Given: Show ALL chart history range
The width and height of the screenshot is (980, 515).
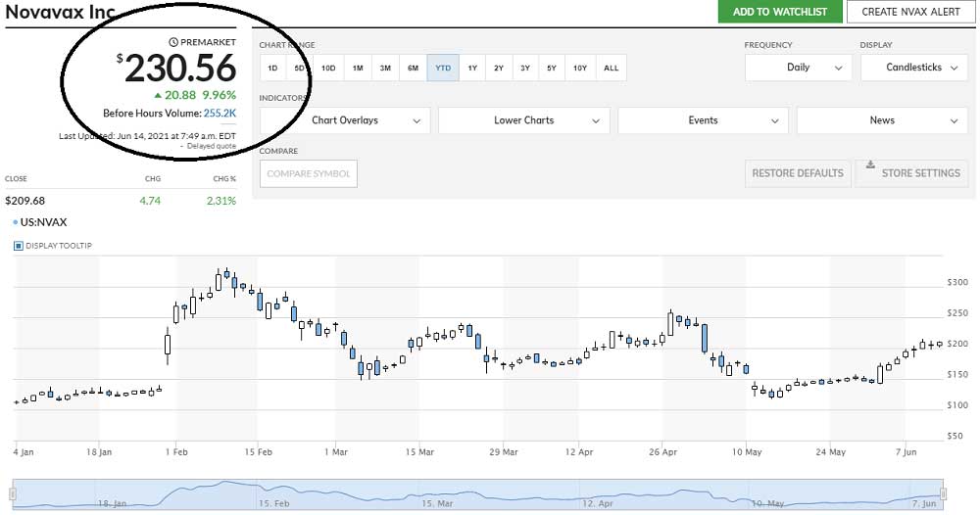Looking at the screenshot, I should pyautogui.click(x=612, y=68).
